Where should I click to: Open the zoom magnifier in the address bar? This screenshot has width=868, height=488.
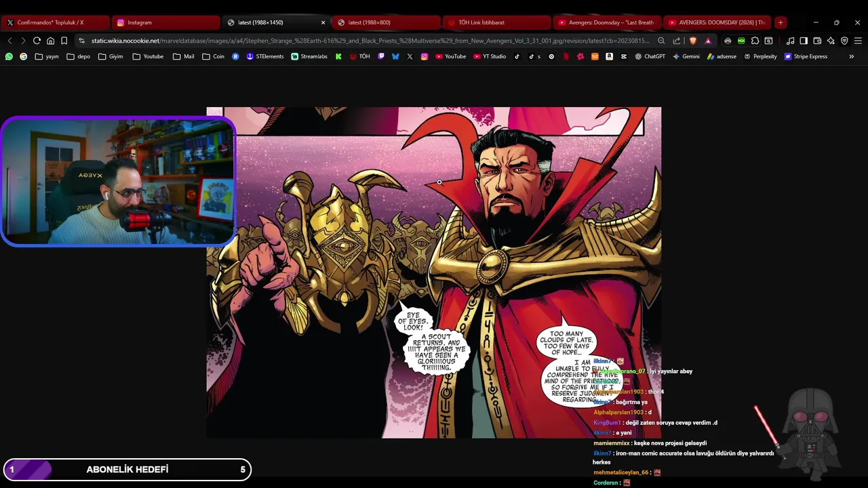click(x=661, y=41)
